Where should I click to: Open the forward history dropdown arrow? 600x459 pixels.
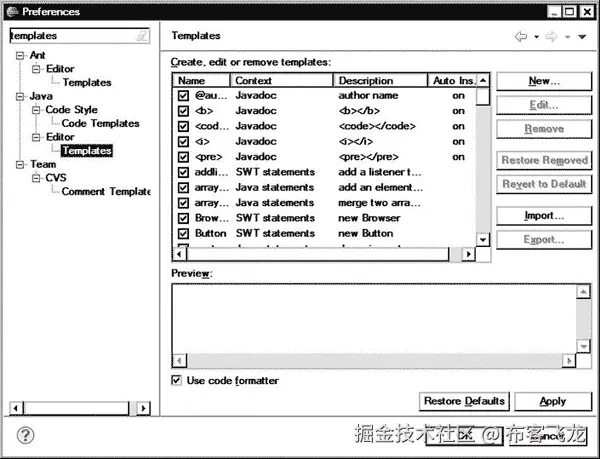(x=567, y=37)
